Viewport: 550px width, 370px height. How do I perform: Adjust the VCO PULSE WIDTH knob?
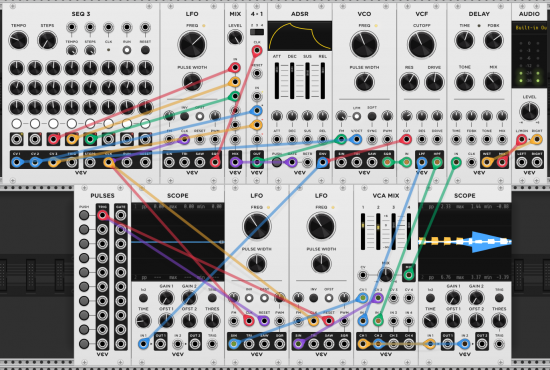(x=364, y=82)
